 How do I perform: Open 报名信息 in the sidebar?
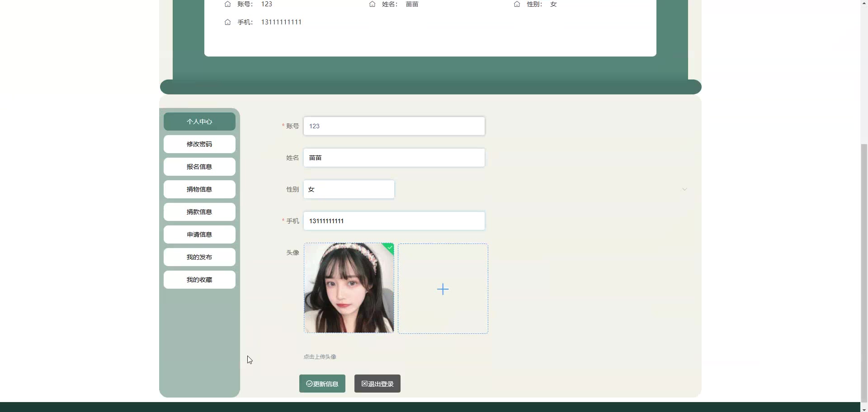coord(199,167)
